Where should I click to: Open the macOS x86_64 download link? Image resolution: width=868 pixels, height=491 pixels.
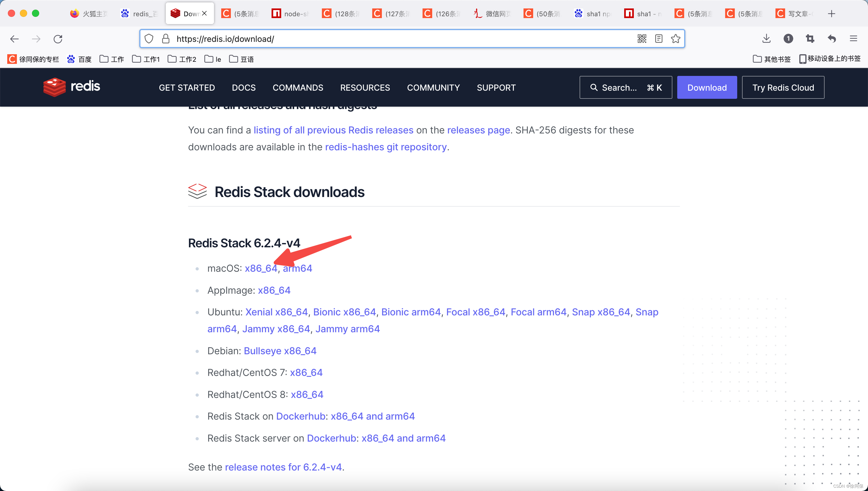(260, 268)
